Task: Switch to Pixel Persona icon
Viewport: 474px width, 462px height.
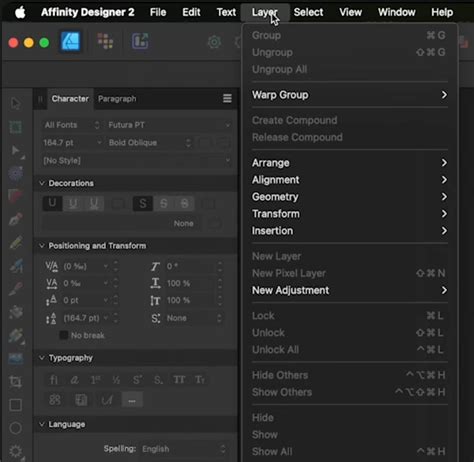Action: (x=105, y=41)
